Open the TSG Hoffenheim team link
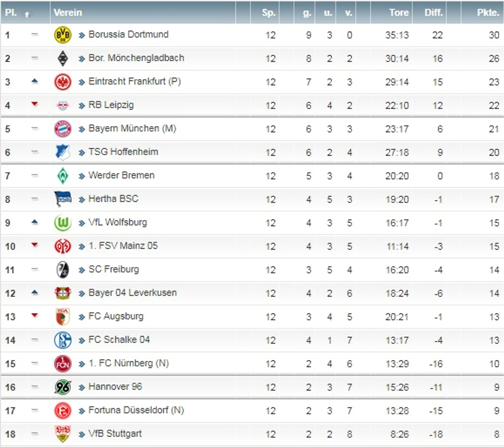Viewport: 504px width, 447px height. (123, 152)
